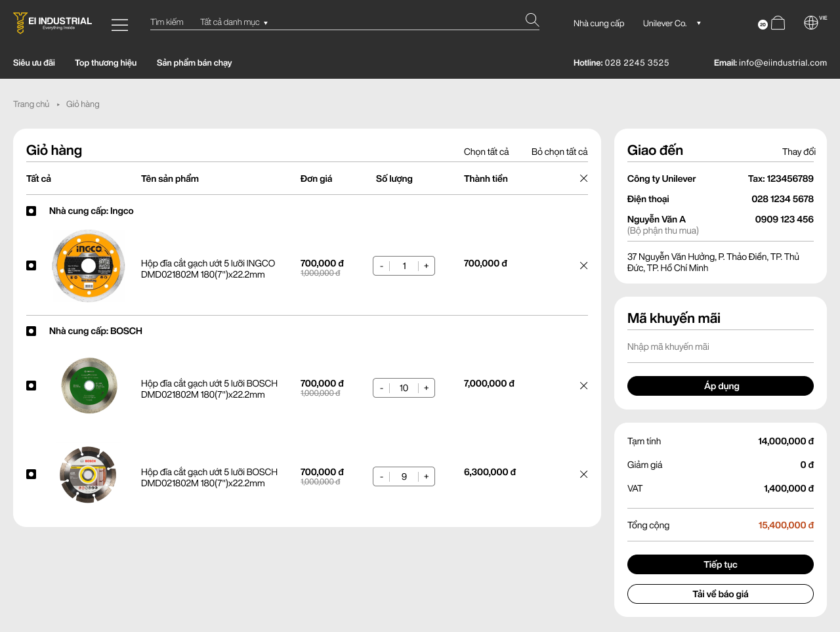Click Giỏ hàng breadcrumb

pyautogui.click(x=83, y=104)
